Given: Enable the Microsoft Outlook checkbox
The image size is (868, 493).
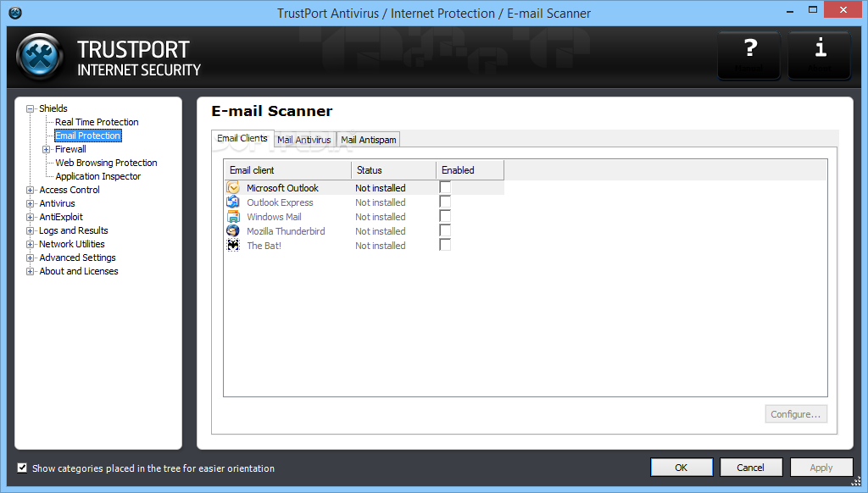Looking at the screenshot, I should coord(445,187).
